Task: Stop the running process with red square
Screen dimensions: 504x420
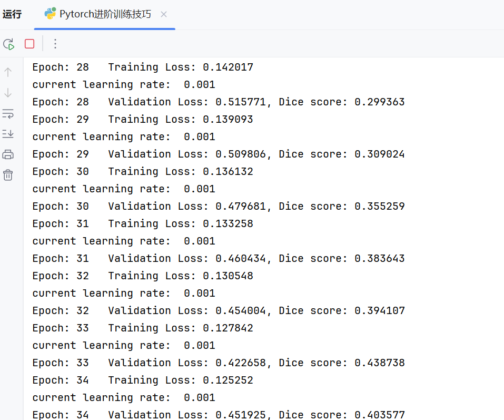Action: 29,44
